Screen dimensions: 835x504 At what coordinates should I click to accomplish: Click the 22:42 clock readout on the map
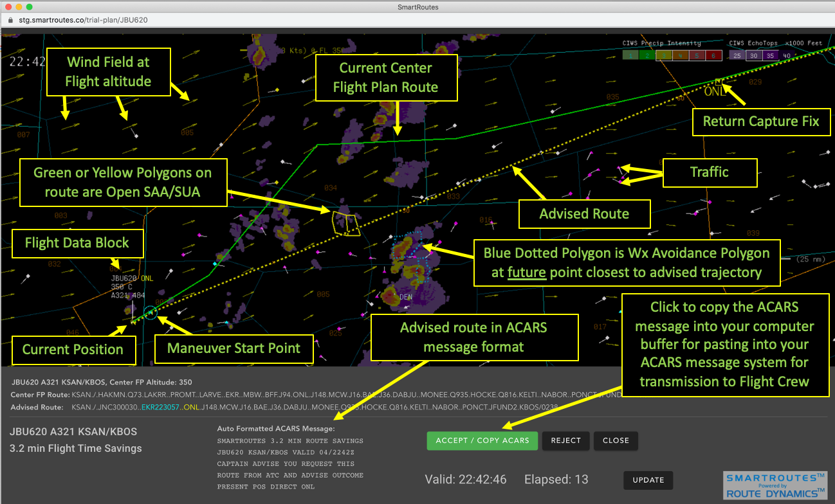click(x=28, y=62)
